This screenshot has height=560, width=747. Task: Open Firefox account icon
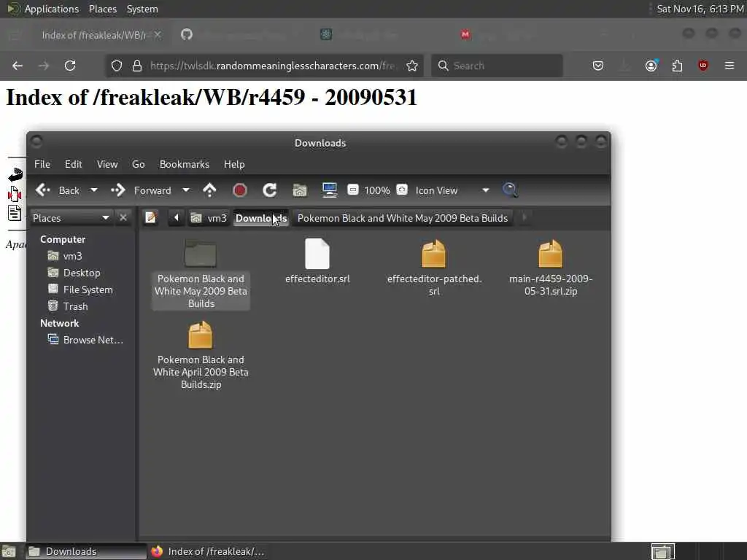click(651, 66)
